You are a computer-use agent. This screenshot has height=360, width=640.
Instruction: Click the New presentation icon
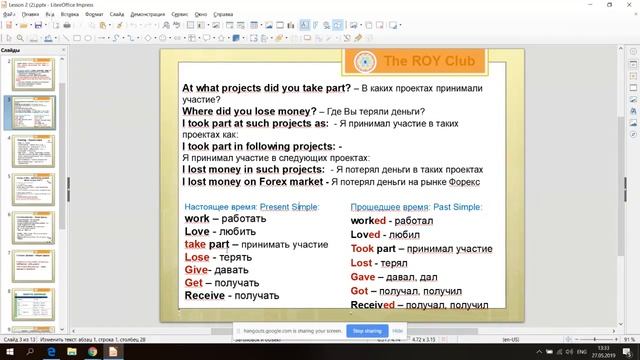pos(9,25)
